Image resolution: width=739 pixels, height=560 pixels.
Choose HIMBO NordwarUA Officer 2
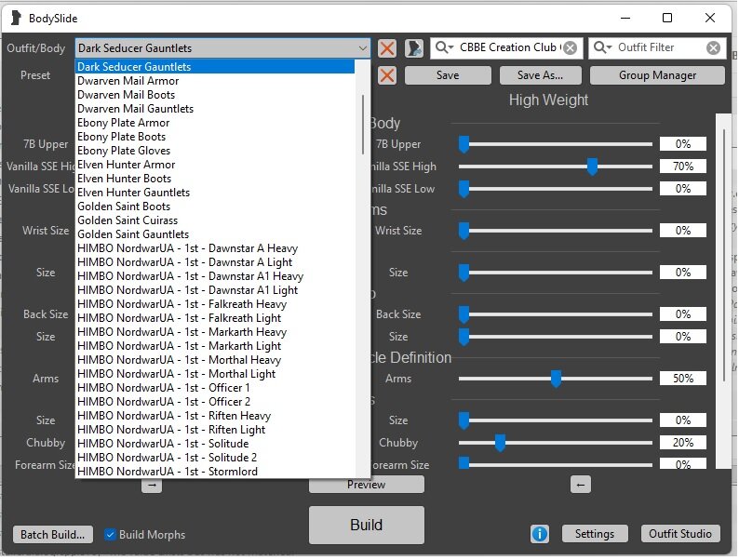215,402
